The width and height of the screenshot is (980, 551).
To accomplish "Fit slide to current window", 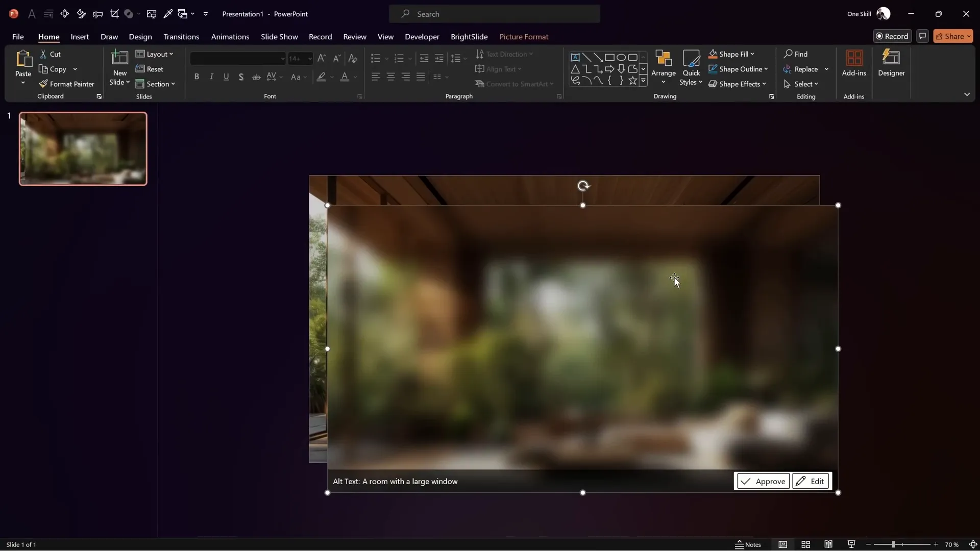I will coord(973,544).
